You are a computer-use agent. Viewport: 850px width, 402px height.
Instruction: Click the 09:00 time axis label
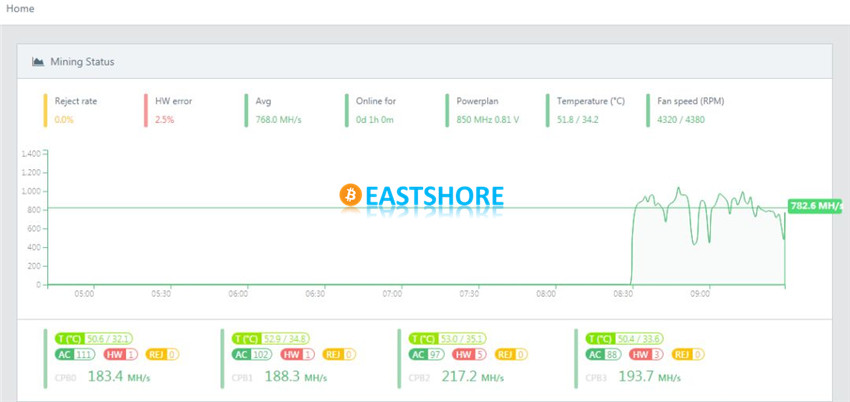coord(700,294)
